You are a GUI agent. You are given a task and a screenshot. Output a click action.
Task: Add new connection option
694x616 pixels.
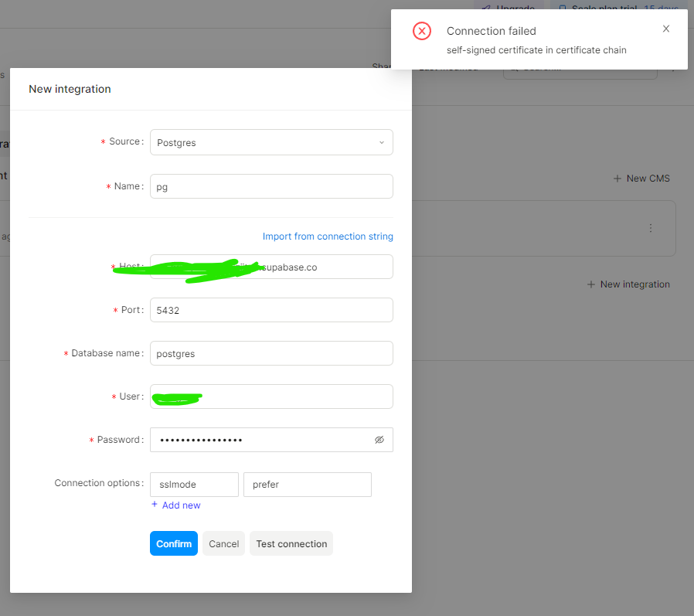pyautogui.click(x=176, y=505)
